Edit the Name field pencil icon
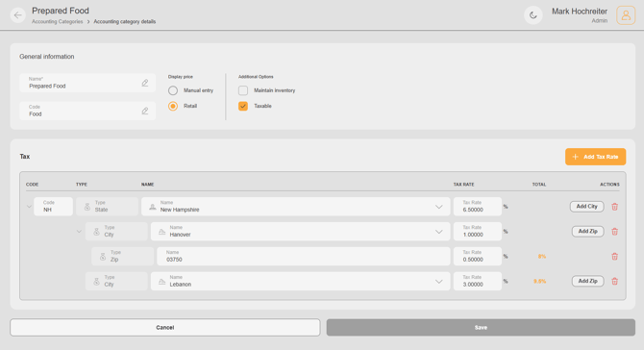Screen dimensions: 644x350 [145, 83]
